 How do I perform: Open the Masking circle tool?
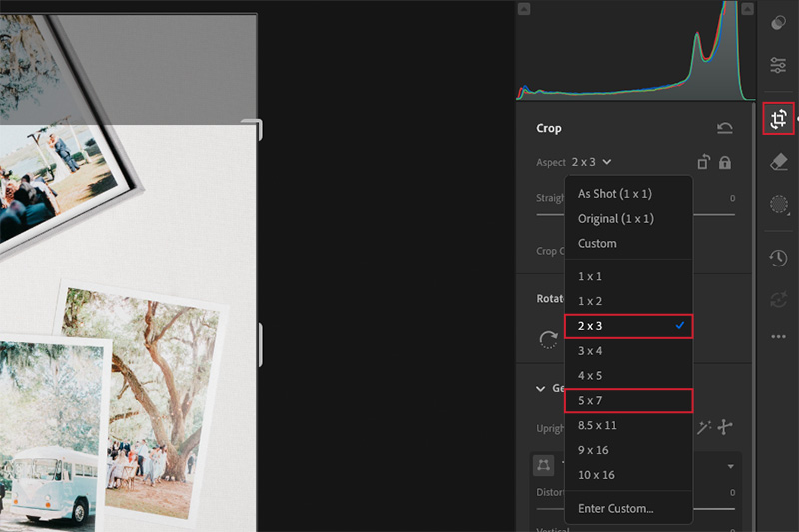[779, 204]
